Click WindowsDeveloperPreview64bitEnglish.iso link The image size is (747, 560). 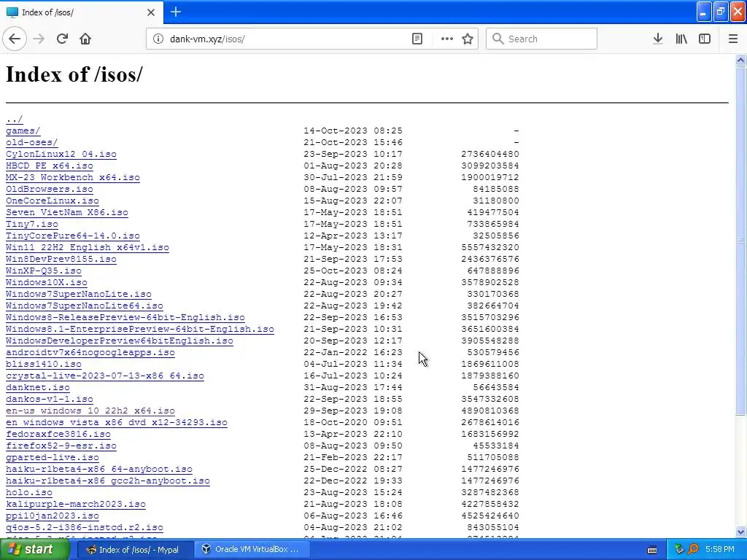(x=120, y=341)
